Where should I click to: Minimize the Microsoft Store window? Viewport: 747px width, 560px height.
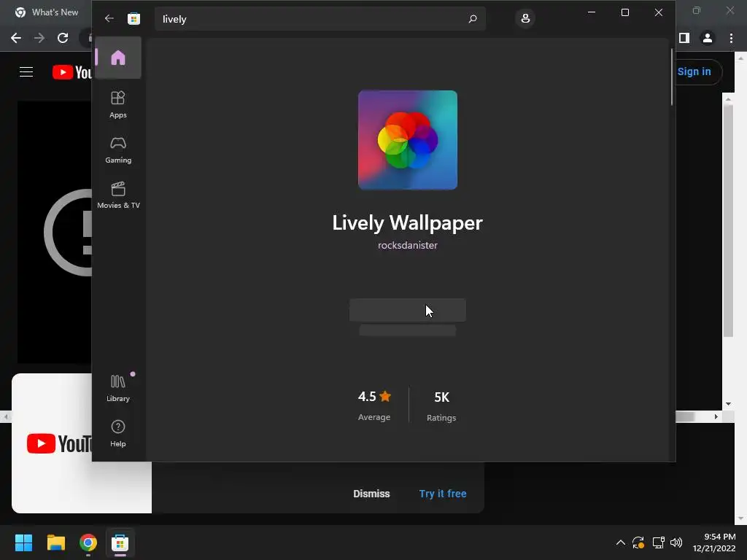592,12
